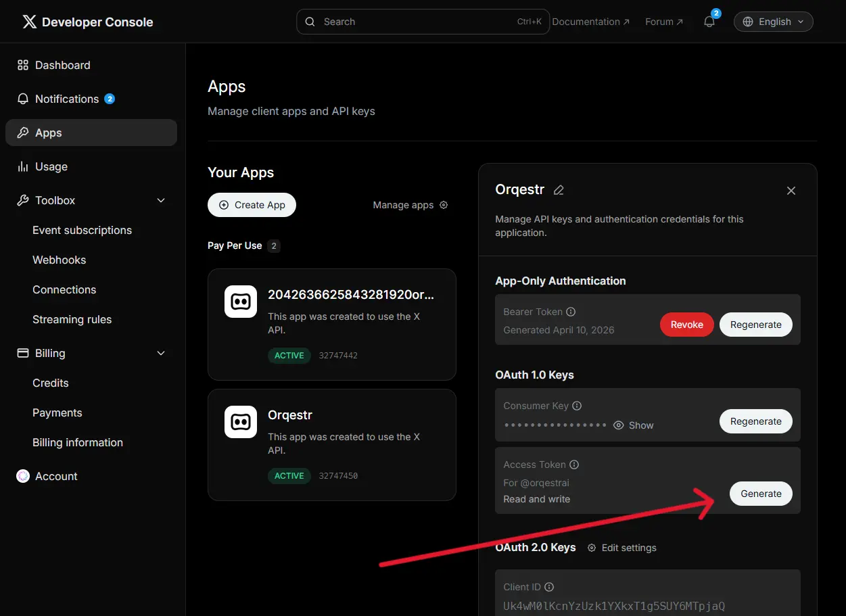This screenshot has height=616, width=846.
Task: Click 'For @orqestrai' text
Action: (536, 483)
